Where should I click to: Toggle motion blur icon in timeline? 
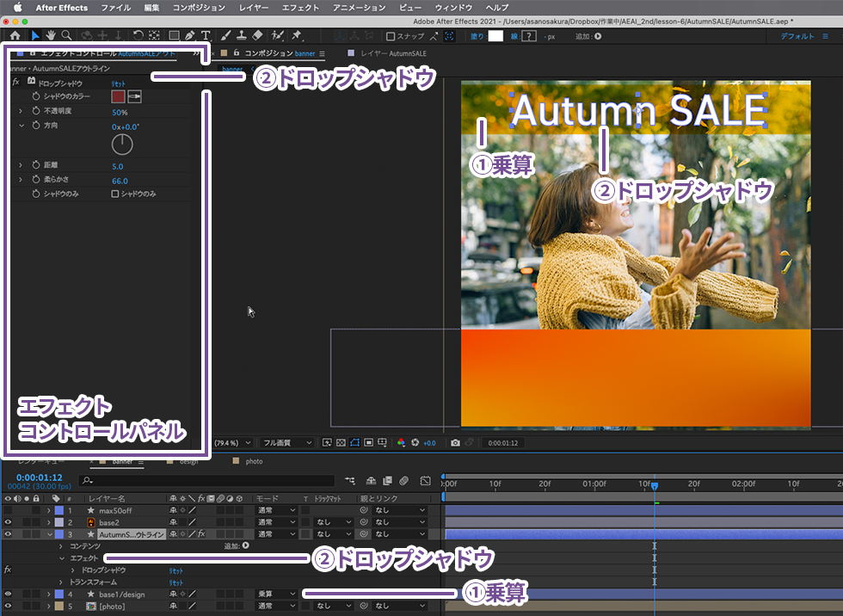404,481
